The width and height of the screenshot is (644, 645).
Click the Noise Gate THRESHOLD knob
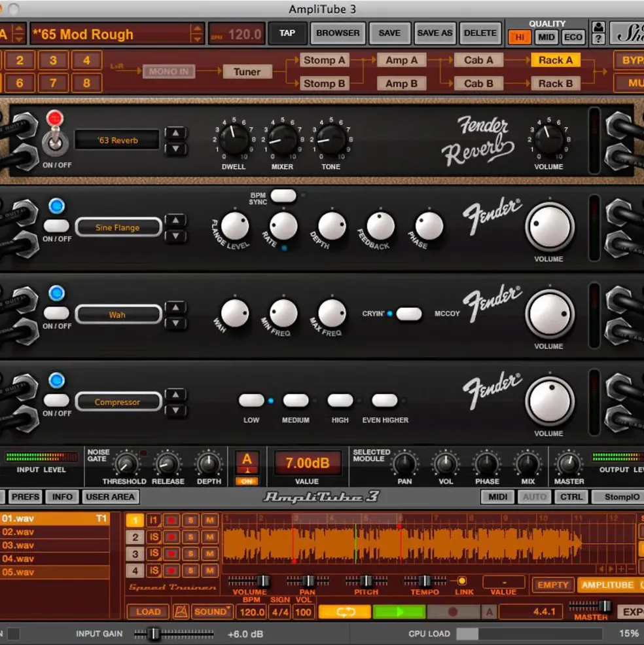click(126, 464)
